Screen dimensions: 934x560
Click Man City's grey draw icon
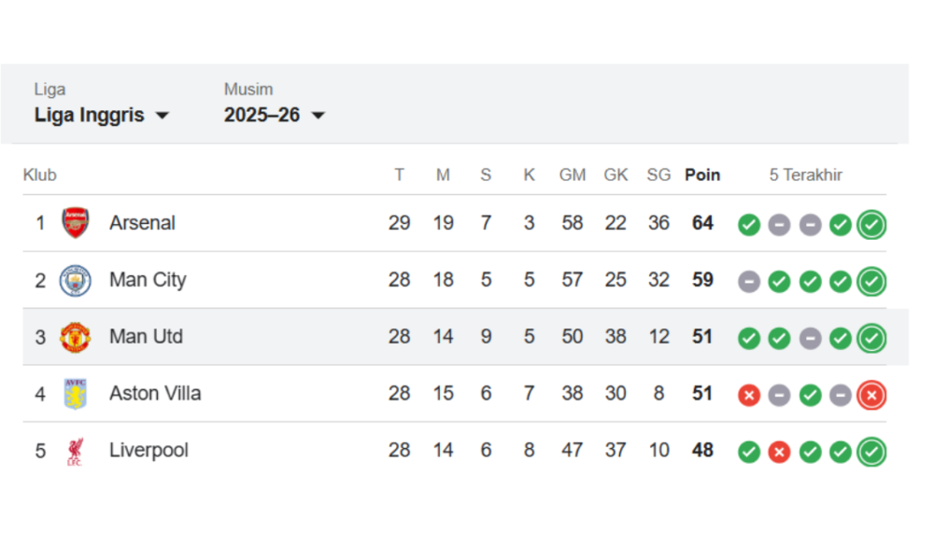tap(748, 281)
